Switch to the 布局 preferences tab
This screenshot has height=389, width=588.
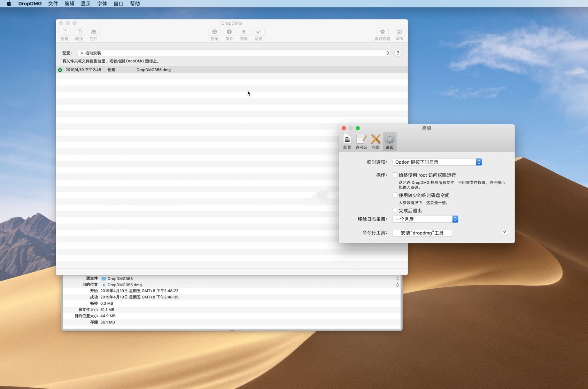[376, 141]
